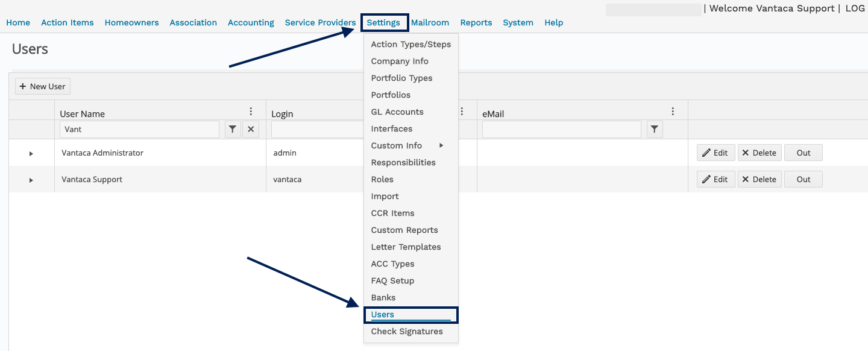Focus the User Name filter field containing Vant
The image size is (868, 351).
click(139, 129)
